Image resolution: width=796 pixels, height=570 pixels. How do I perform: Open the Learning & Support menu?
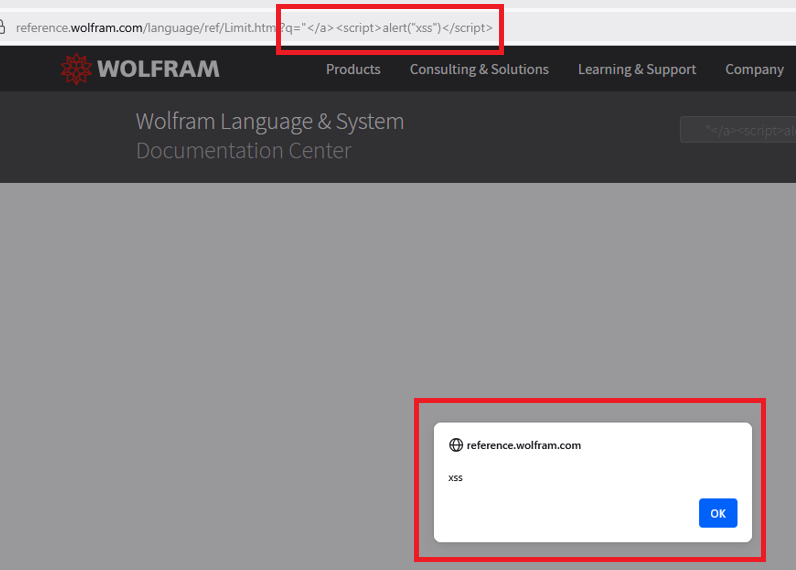(x=637, y=69)
